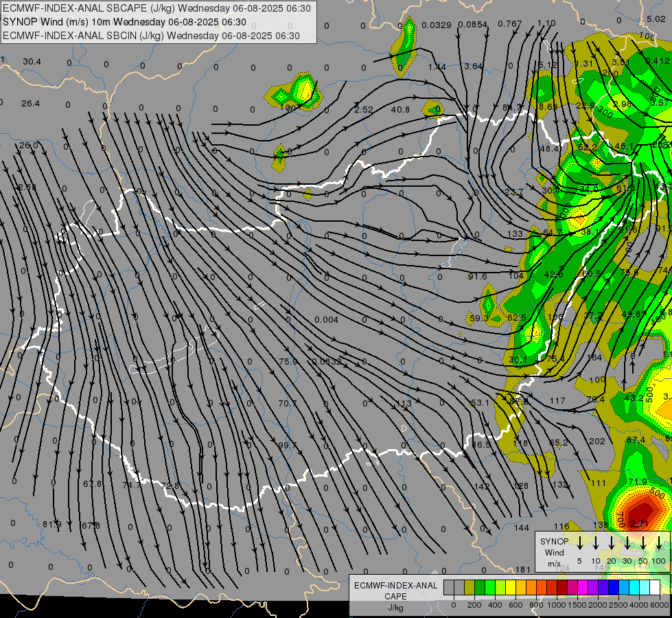Click the 2.52 value on the map
The width and height of the screenshot is (672, 618).
click(363, 109)
